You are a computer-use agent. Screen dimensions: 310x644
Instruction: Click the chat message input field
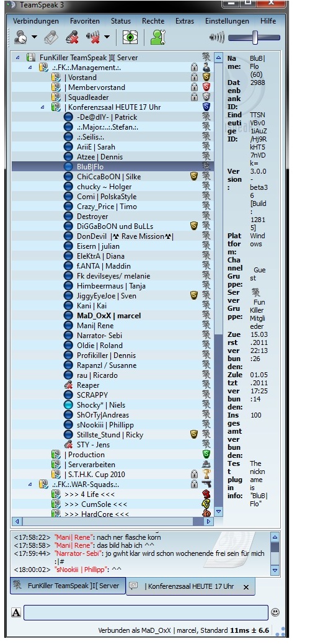[x=146, y=612]
